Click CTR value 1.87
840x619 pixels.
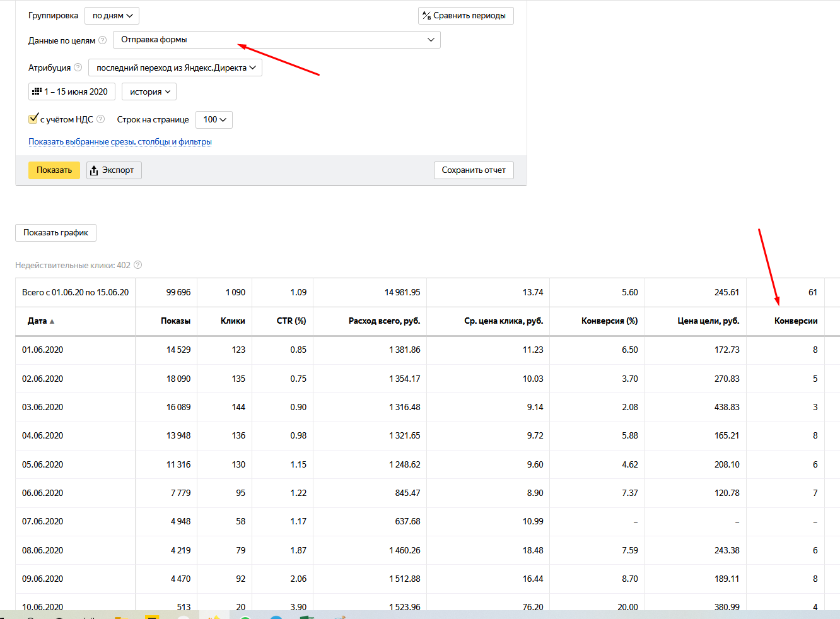(x=298, y=550)
